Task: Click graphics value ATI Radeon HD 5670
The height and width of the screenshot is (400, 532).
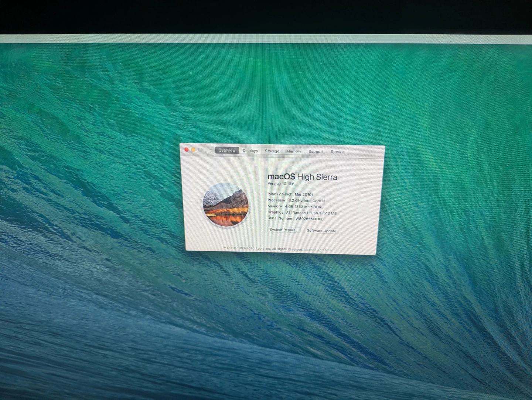Action: tap(311, 213)
